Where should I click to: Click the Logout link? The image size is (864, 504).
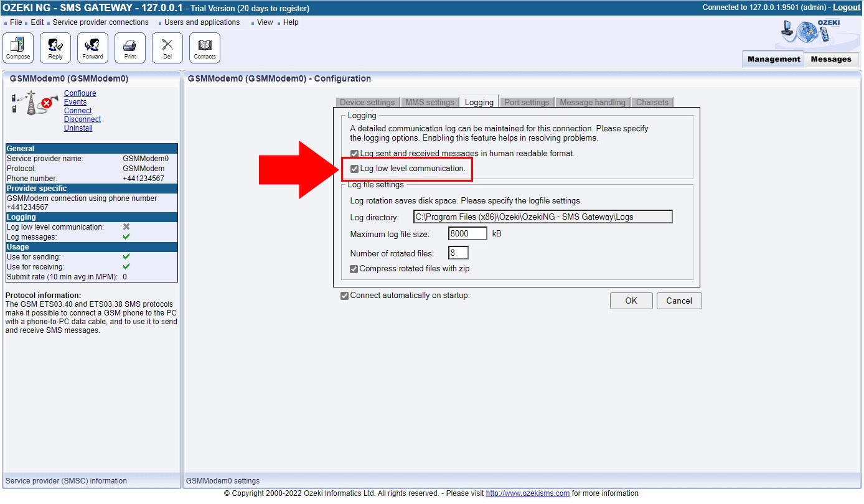pyautogui.click(x=847, y=7)
